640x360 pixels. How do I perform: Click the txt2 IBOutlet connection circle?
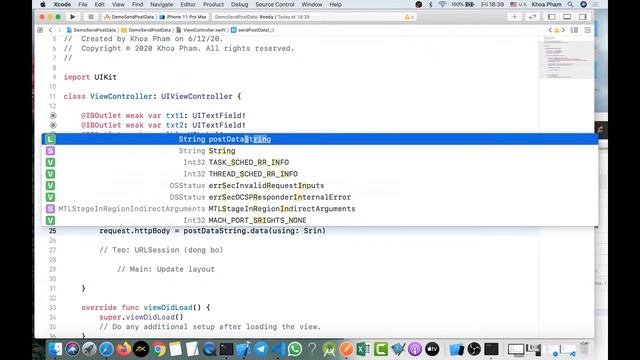(x=53, y=125)
